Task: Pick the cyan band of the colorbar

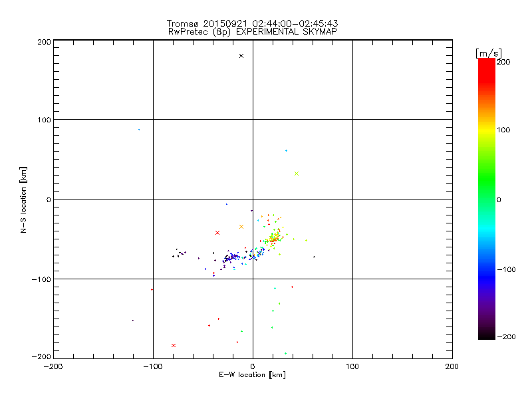Action: [487, 229]
